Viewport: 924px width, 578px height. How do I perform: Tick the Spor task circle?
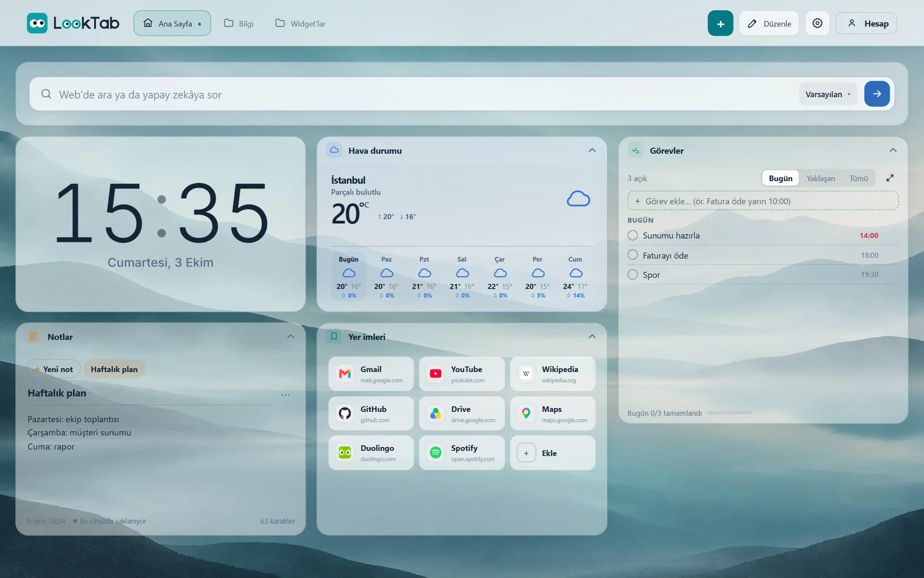click(x=633, y=274)
